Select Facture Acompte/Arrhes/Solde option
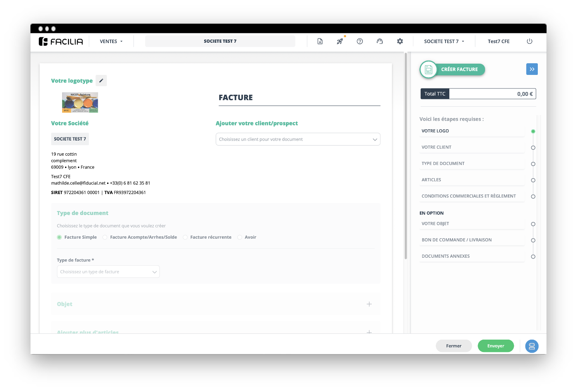This screenshot has width=577, height=392. [x=105, y=237]
